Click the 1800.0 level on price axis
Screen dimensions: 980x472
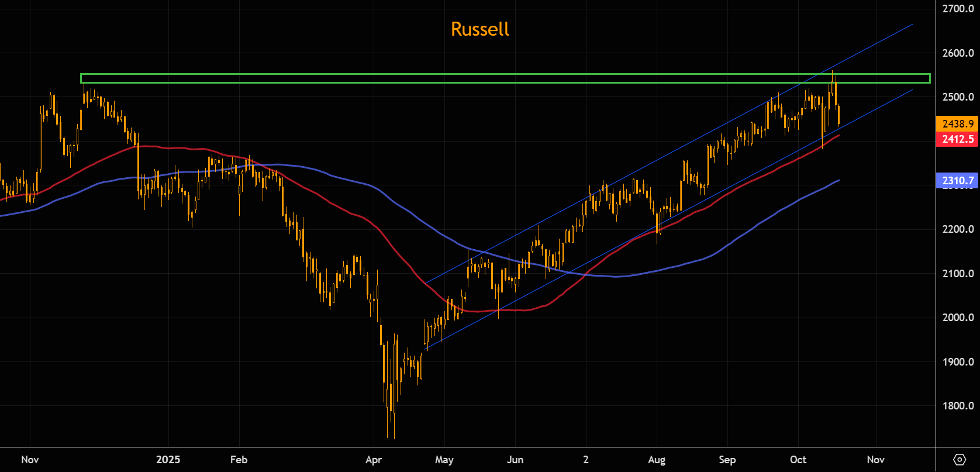(958, 406)
